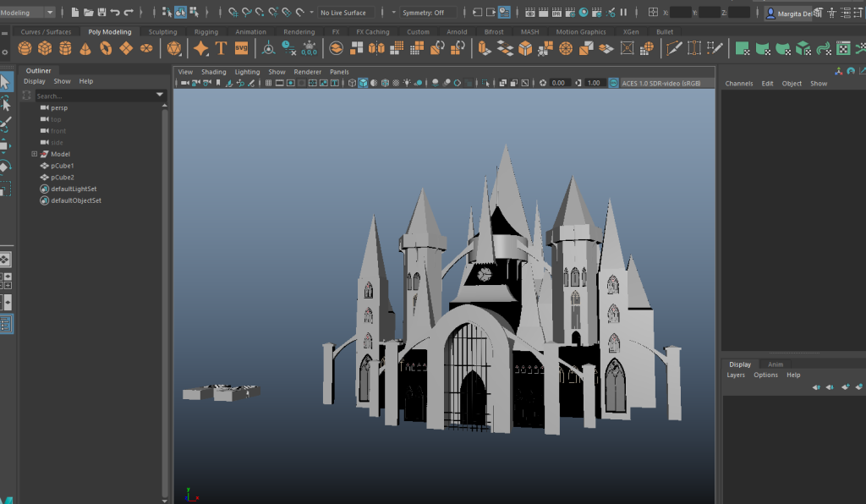Redo the last action
The image size is (866, 504).
pos(129,12)
